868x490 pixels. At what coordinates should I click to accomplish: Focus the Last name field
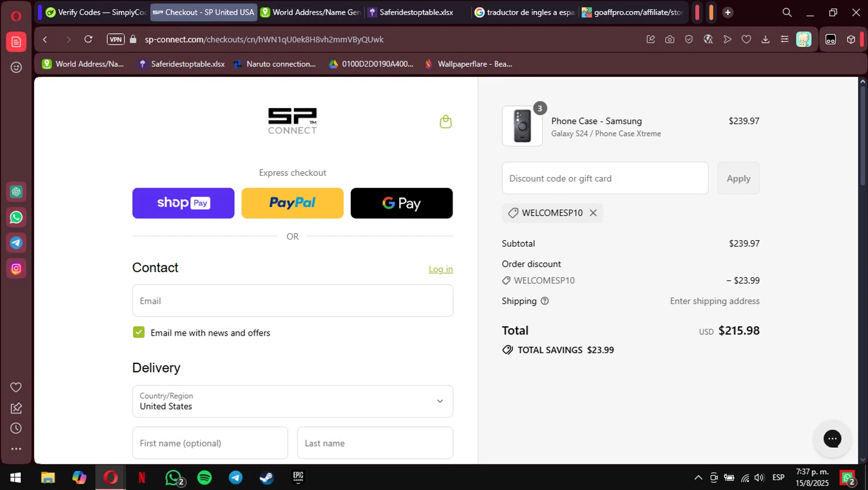(x=375, y=443)
